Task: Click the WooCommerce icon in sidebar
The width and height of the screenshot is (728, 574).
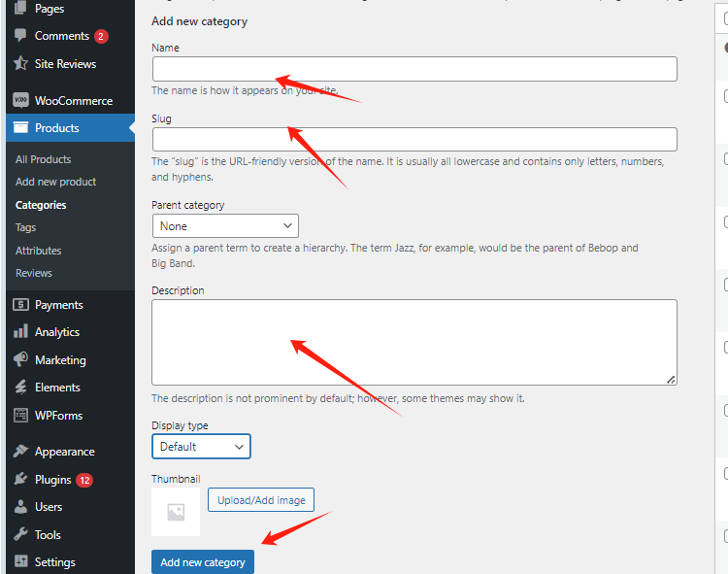Action: pyautogui.click(x=20, y=100)
